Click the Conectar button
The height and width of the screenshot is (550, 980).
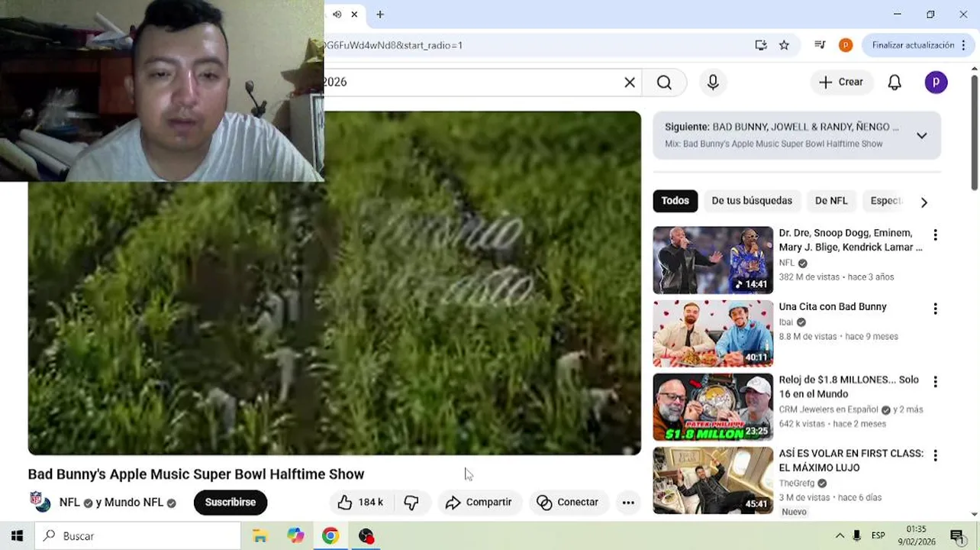(x=567, y=503)
